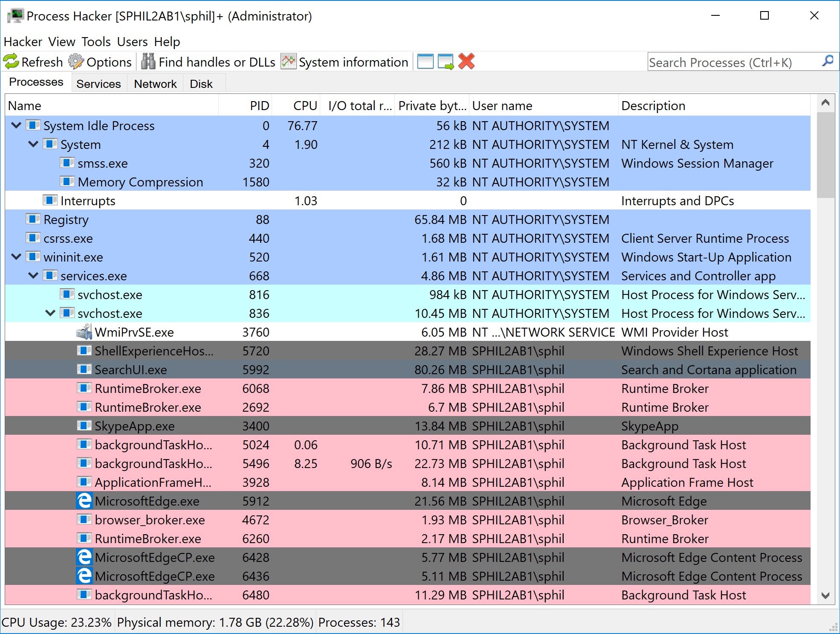Sort by the CPU column header

point(304,106)
